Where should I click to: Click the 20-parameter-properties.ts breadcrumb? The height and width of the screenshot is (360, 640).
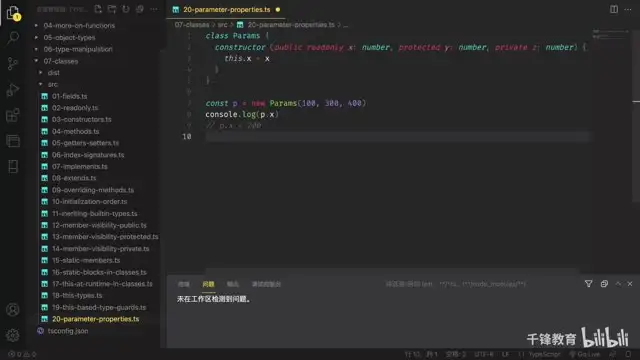coord(291,25)
